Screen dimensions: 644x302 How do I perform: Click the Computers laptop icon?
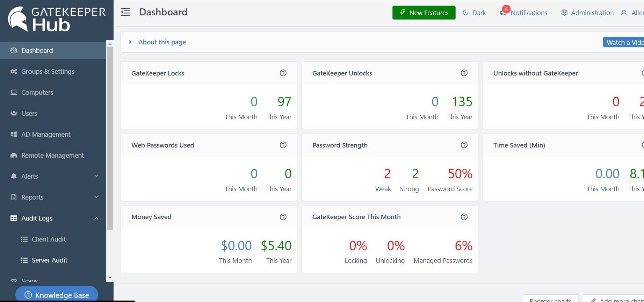point(14,92)
